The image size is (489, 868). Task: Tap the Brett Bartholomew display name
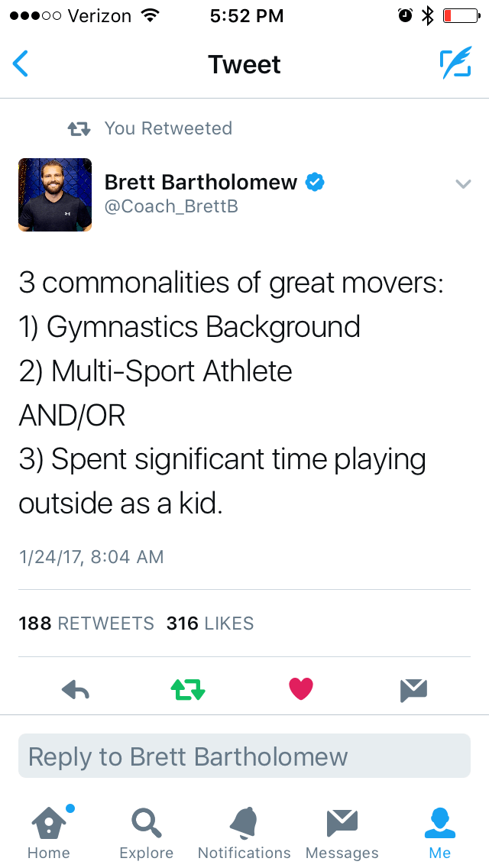point(201,182)
